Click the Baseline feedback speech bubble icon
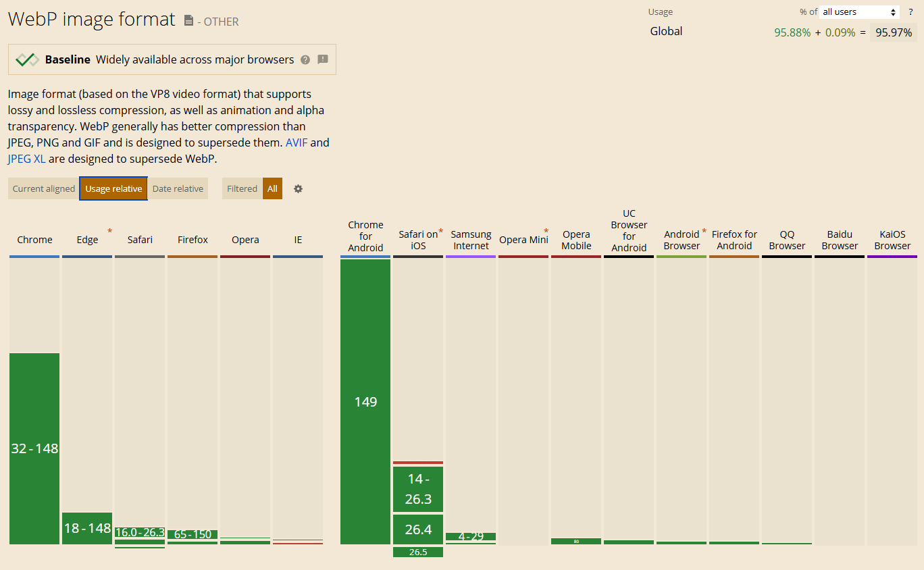Viewport: 924px width, 570px height. pos(323,59)
